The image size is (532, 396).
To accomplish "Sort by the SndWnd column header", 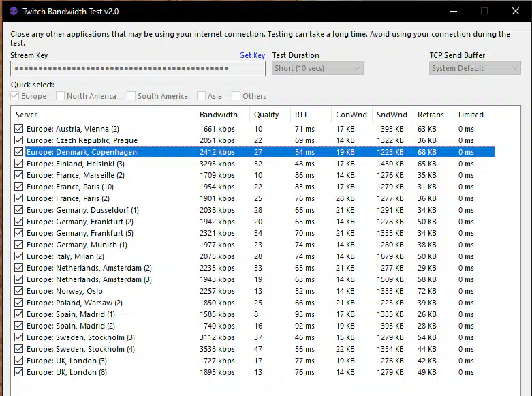I will [392, 115].
